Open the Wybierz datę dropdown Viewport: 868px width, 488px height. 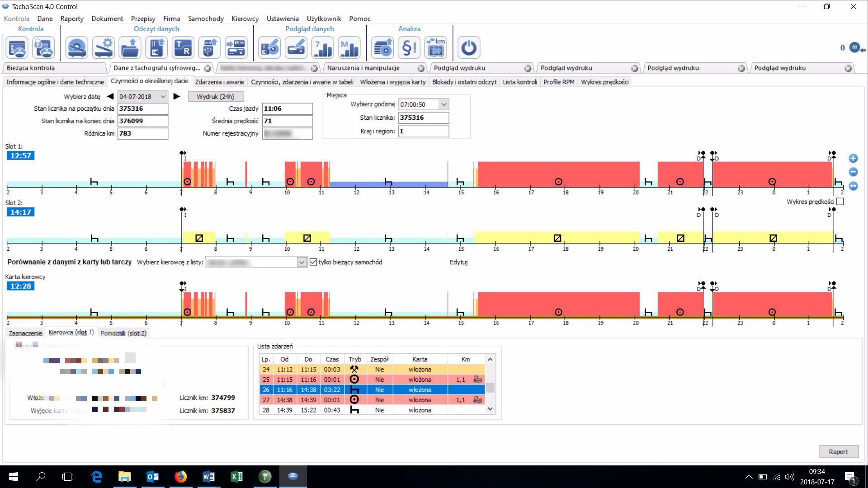(163, 96)
